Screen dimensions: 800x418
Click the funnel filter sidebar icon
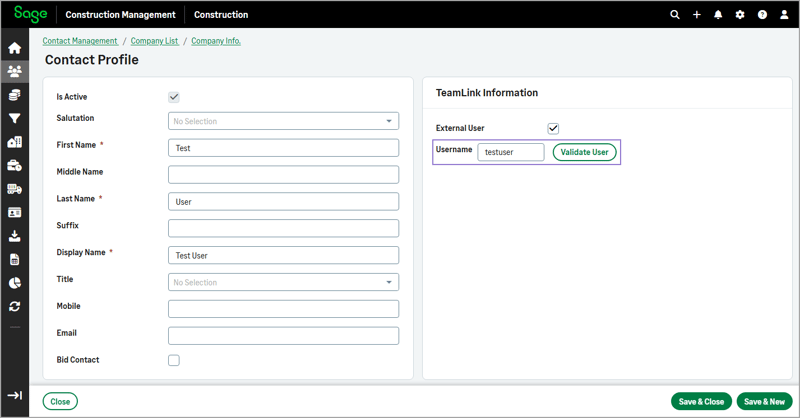pyautogui.click(x=14, y=119)
